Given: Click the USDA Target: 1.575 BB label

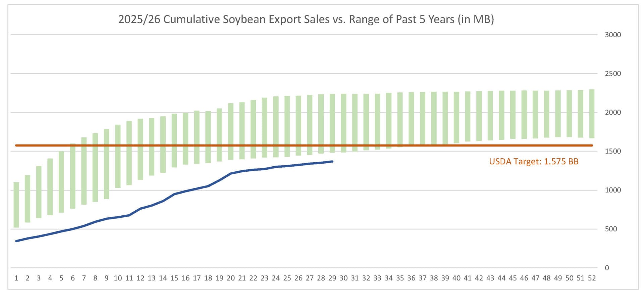Looking at the screenshot, I should tap(533, 162).
